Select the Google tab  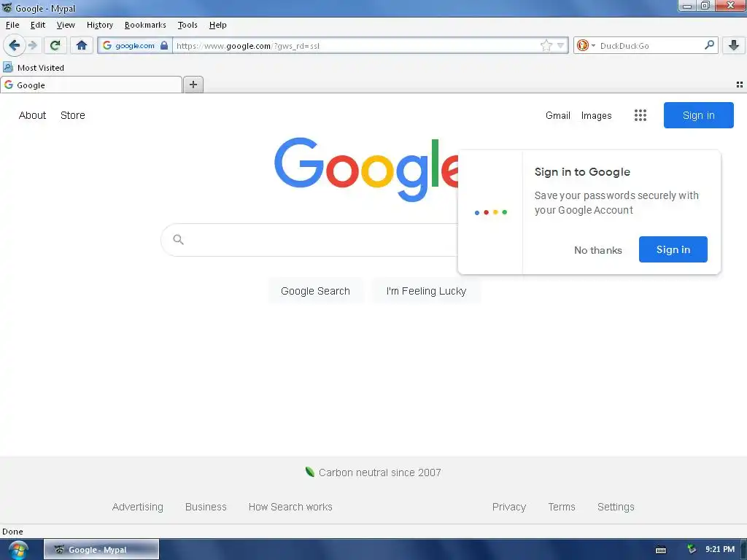coord(91,85)
